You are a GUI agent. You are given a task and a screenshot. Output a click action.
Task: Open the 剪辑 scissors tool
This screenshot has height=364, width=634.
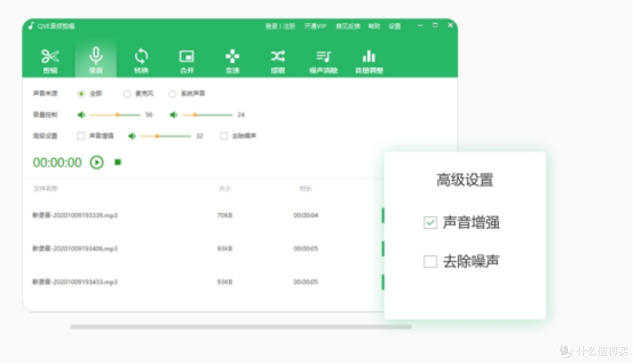click(50, 60)
